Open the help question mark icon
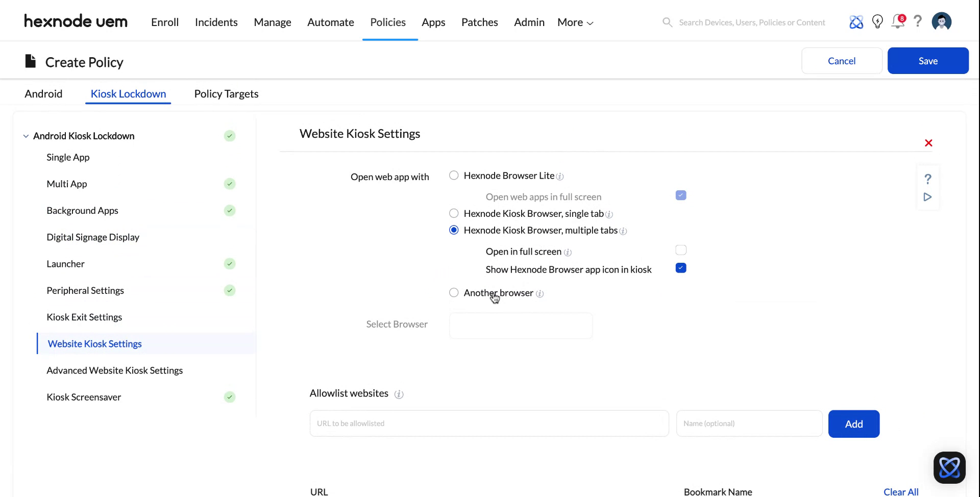 click(x=918, y=22)
